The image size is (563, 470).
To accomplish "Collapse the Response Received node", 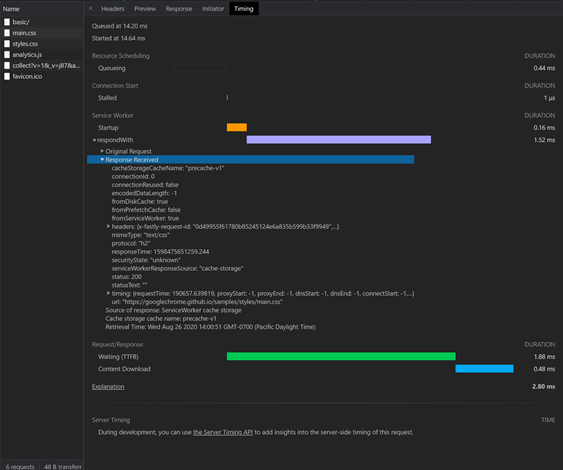I will [x=102, y=159].
